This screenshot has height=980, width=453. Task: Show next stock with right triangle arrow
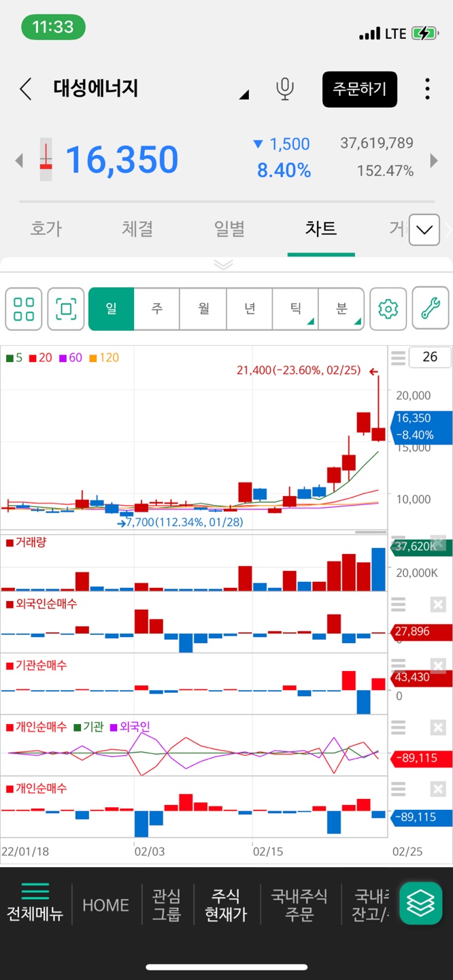(434, 161)
